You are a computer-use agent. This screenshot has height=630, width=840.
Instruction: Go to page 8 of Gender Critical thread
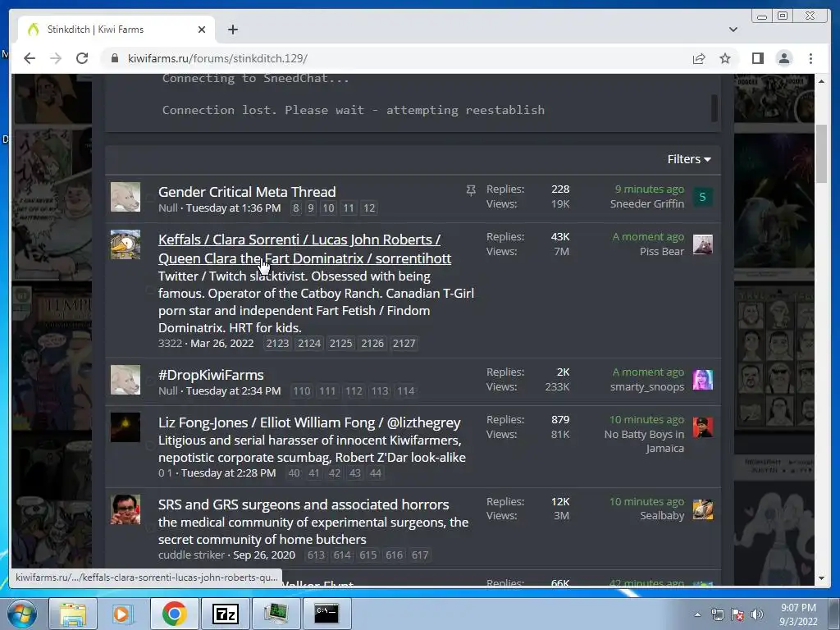(x=295, y=208)
